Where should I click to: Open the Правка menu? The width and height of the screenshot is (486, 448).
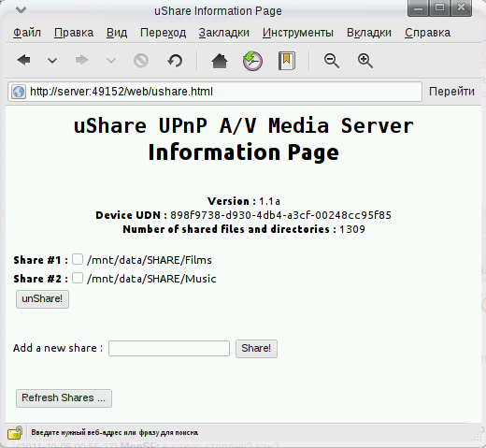(74, 33)
